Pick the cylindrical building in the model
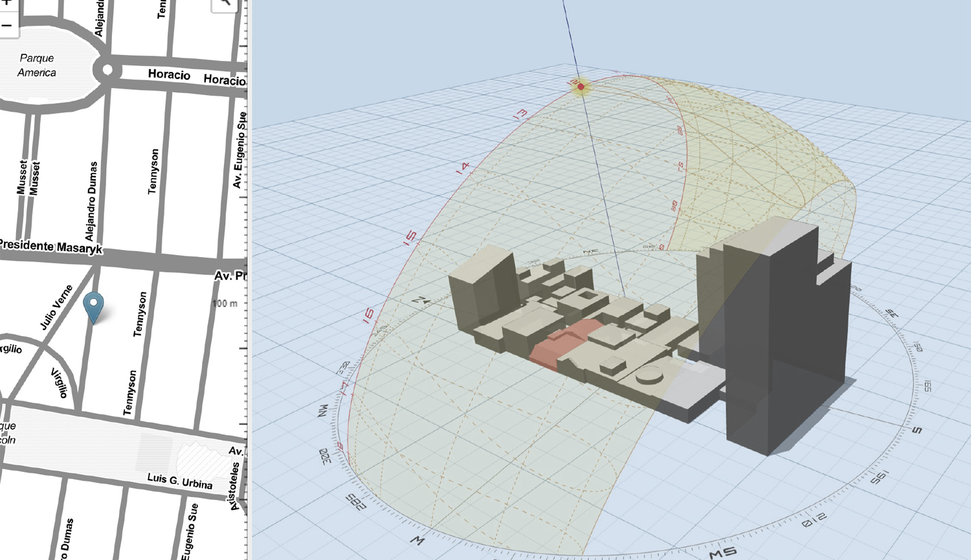The height and width of the screenshot is (560, 971). coord(649,375)
